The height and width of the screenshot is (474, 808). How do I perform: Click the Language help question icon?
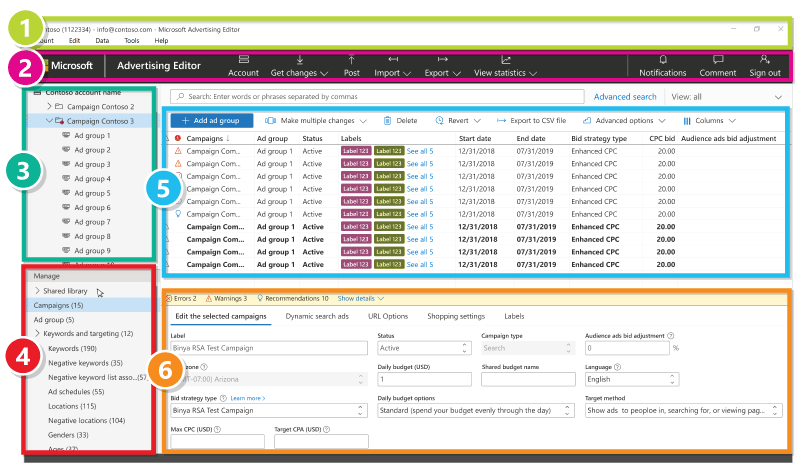[x=617, y=367]
